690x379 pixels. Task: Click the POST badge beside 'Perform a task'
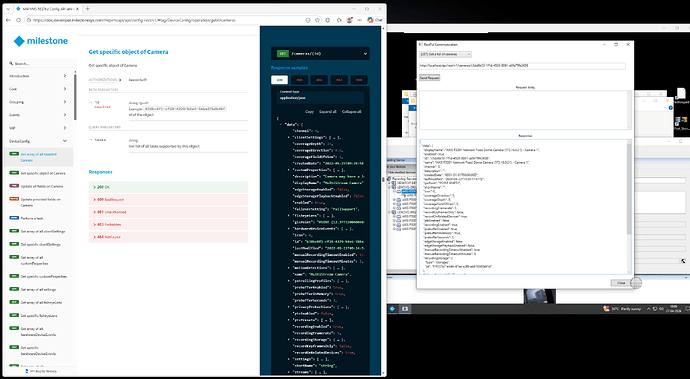(x=14, y=218)
